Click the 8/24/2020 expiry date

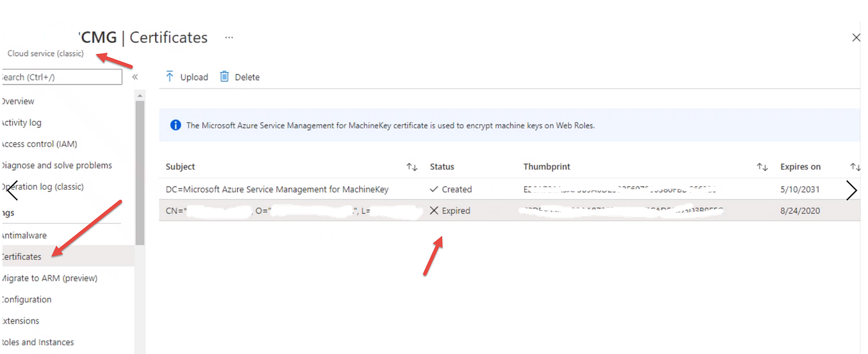point(800,211)
